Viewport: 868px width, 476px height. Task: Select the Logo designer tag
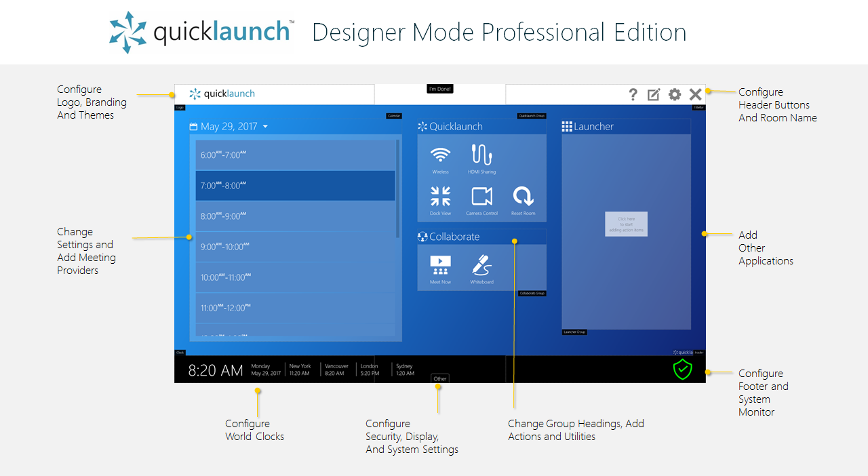[180, 107]
